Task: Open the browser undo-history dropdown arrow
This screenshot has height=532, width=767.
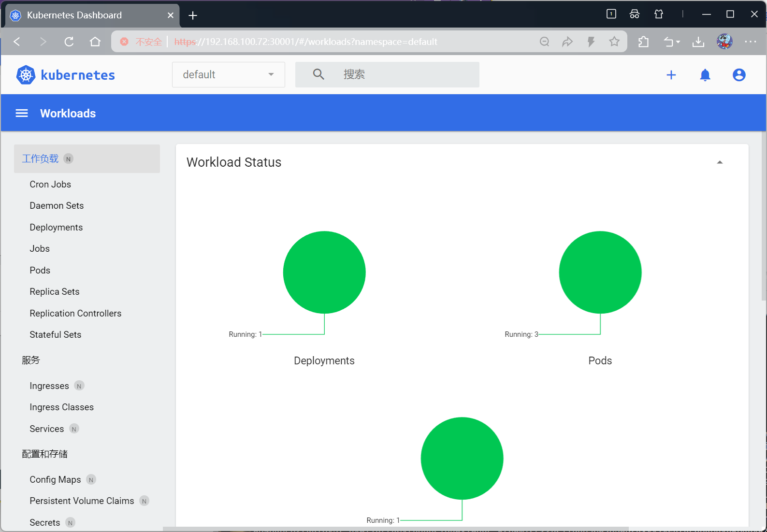Action: 678,42
